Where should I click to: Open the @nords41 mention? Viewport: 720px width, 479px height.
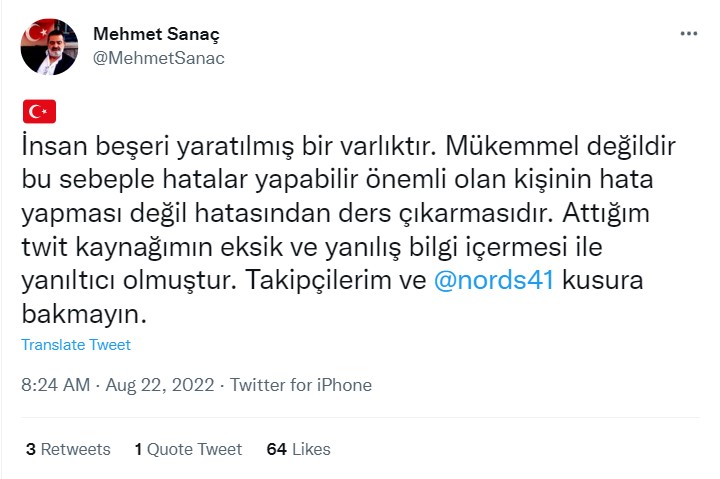pos(494,282)
